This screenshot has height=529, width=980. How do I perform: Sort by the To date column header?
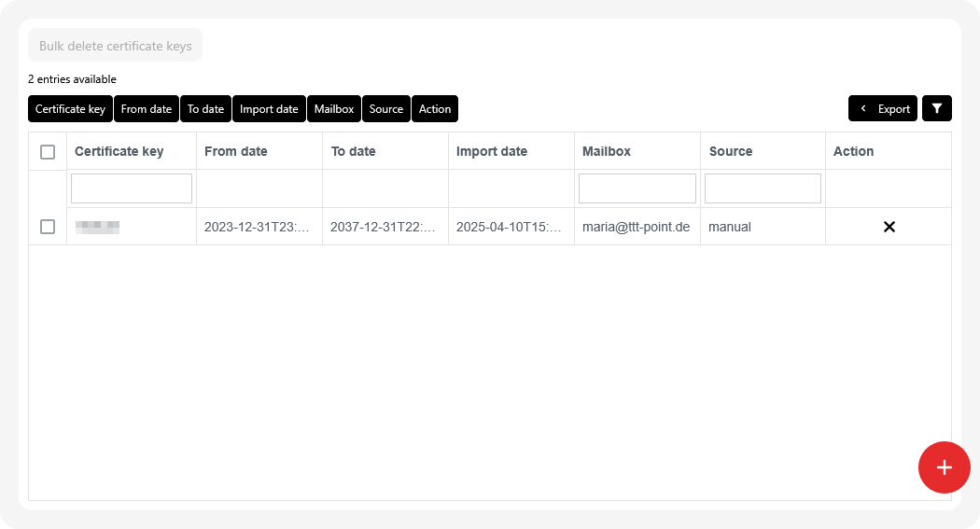(x=354, y=151)
